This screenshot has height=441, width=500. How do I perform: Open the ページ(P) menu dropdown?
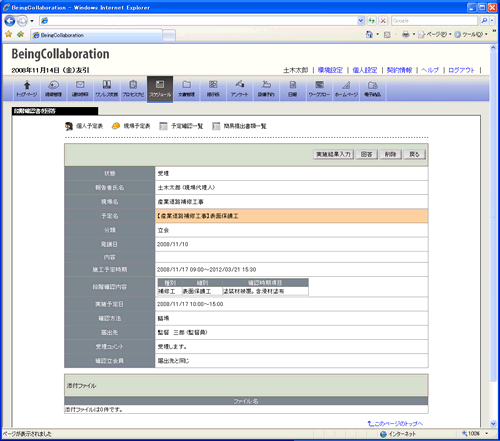435,34
